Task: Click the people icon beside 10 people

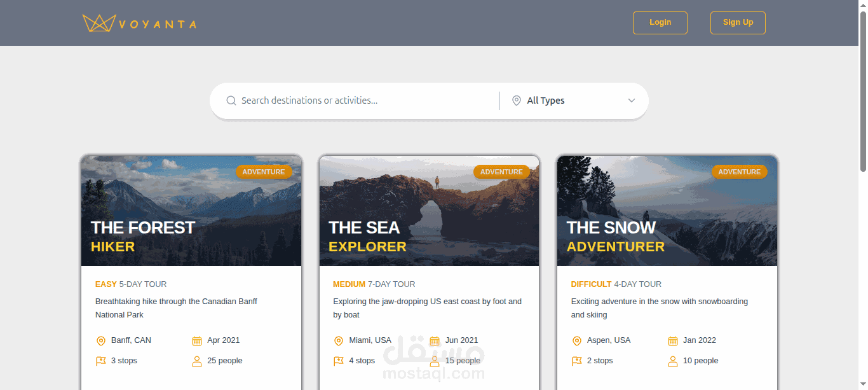Action: [x=672, y=361]
